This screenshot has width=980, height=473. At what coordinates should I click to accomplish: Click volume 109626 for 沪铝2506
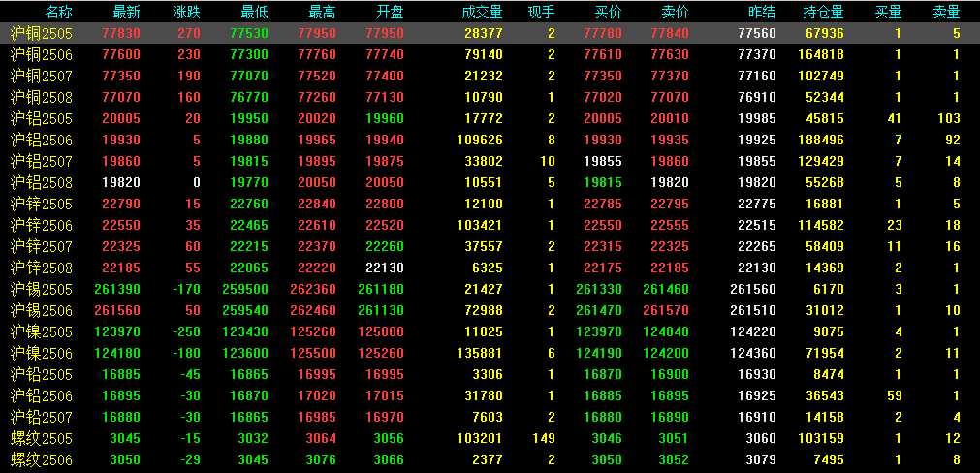point(480,140)
